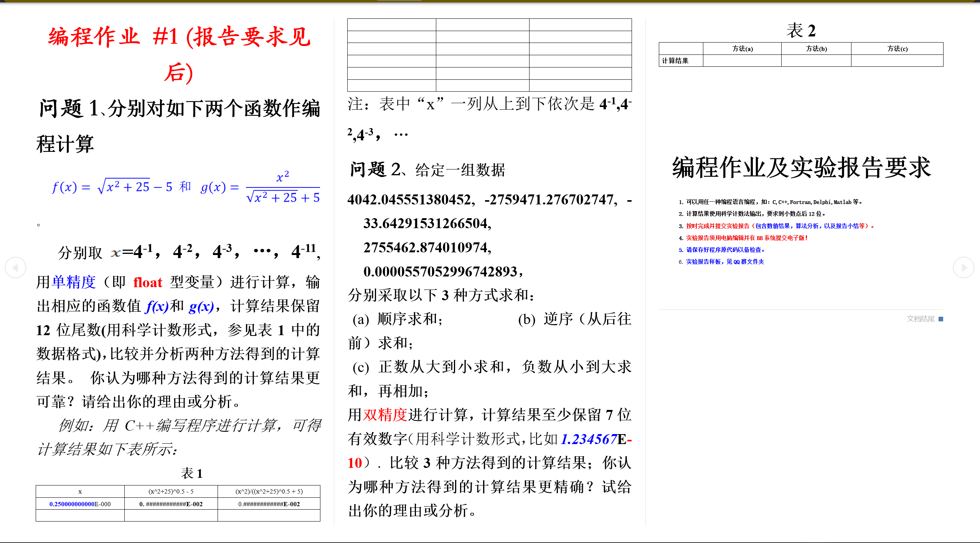The height and width of the screenshot is (543, 980).
Task: Click the red word float
Action: click(x=148, y=282)
